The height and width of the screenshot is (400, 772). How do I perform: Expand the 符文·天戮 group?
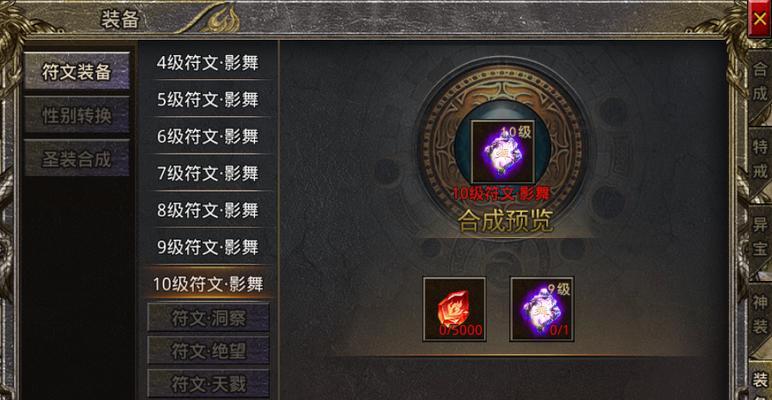[208, 383]
